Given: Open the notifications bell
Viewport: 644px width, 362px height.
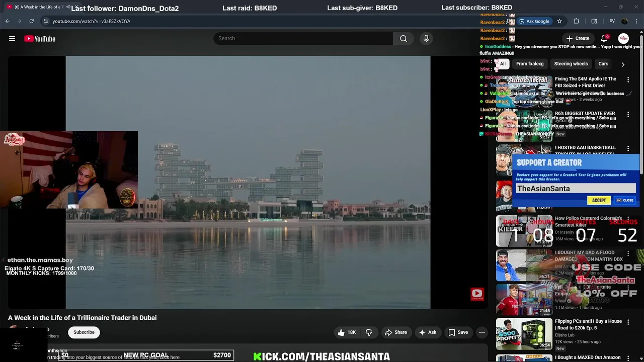Looking at the screenshot, I should tap(605, 39).
